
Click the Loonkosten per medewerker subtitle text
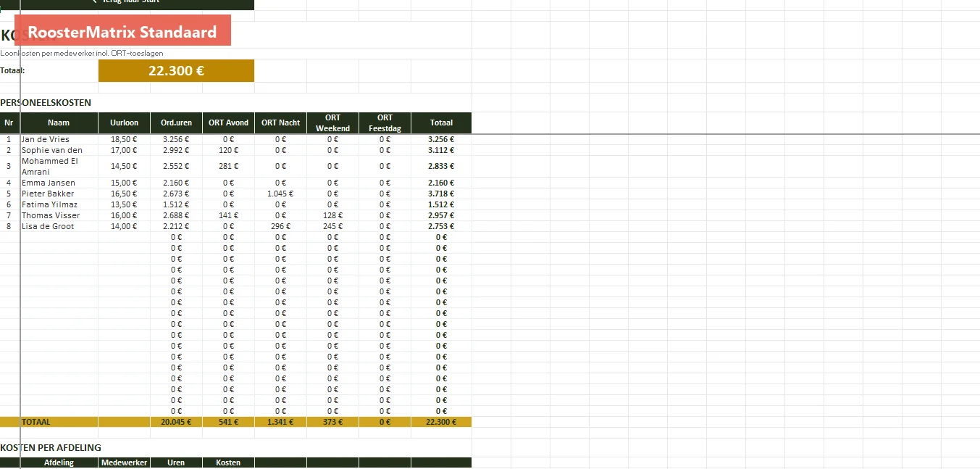tap(82, 53)
